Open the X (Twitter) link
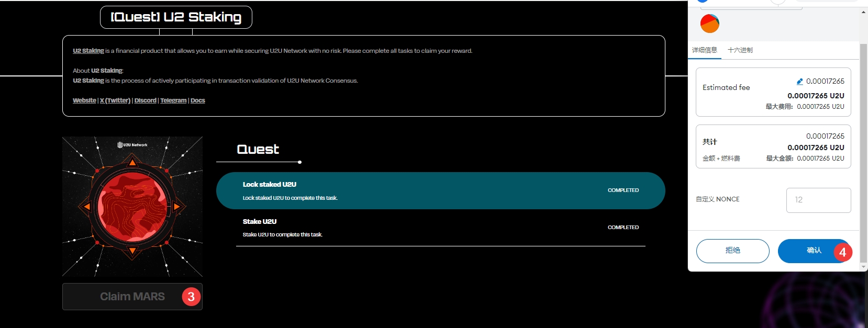The width and height of the screenshot is (868, 328). (x=115, y=100)
